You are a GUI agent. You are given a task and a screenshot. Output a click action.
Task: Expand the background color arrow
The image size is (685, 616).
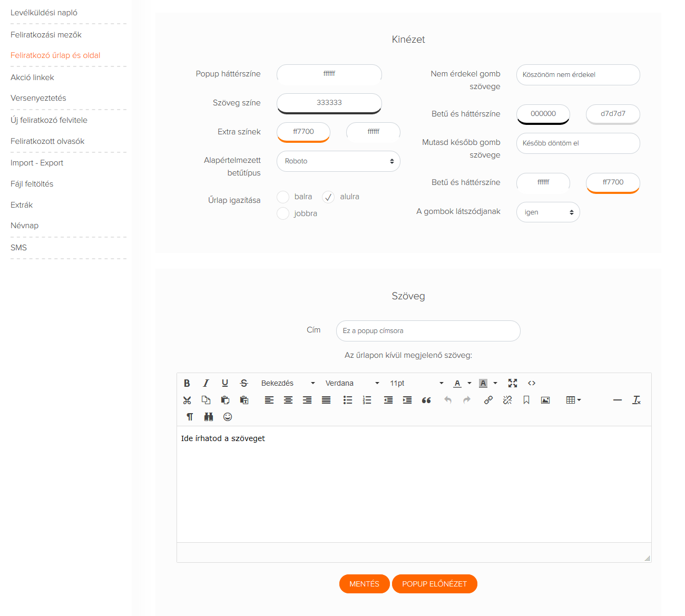coord(495,383)
